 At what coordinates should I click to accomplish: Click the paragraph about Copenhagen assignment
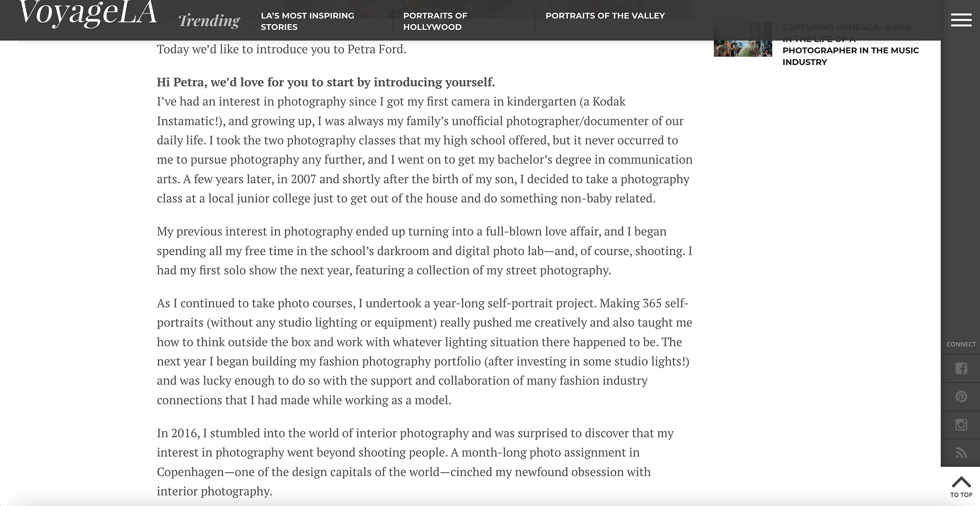[x=415, y=462]
